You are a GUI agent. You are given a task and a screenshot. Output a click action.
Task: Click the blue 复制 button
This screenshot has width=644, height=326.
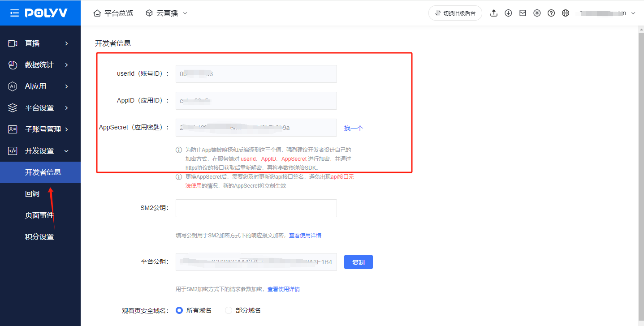[x=358, y=262]
